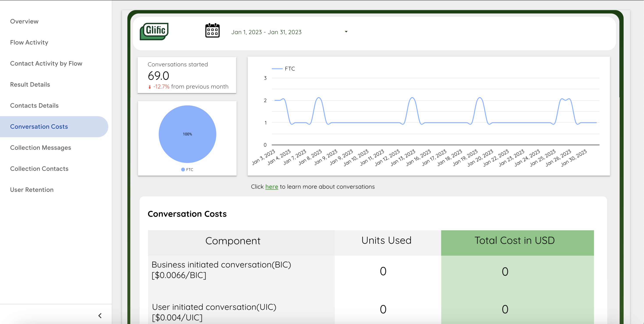Go to Collection Contacts page
The image size is (644, 324).
pos(39,169)
